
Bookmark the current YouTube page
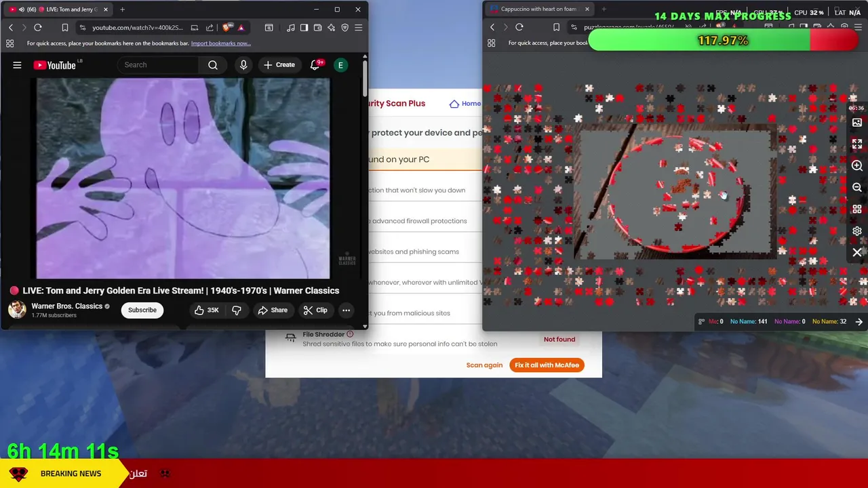(65, 28)
